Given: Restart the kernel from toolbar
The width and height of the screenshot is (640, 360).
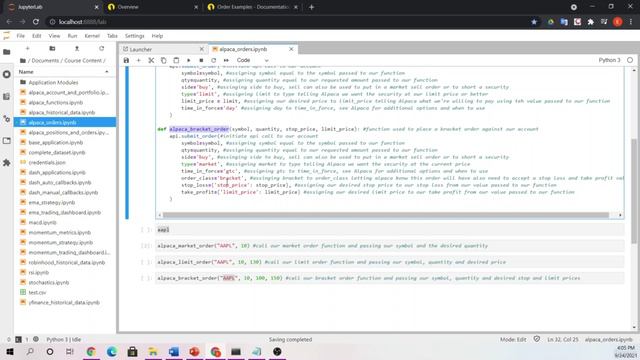Looking at the screenshot, I should pos(213,60).
